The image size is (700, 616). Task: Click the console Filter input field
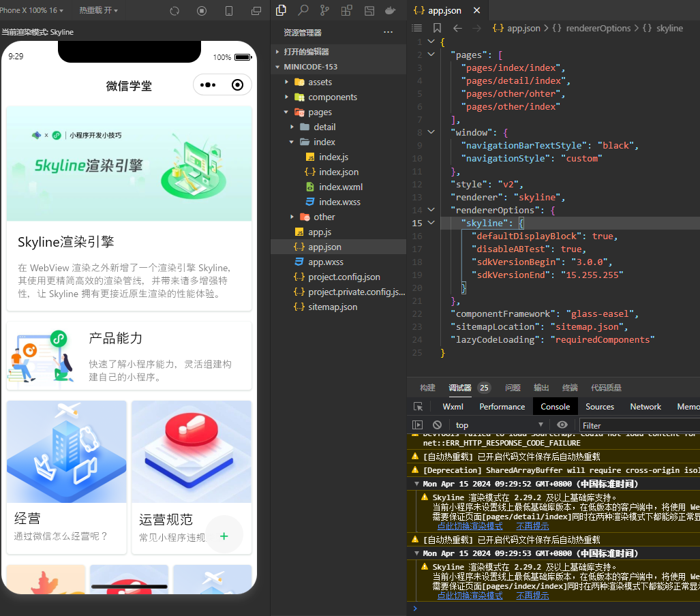coord(639,425)
